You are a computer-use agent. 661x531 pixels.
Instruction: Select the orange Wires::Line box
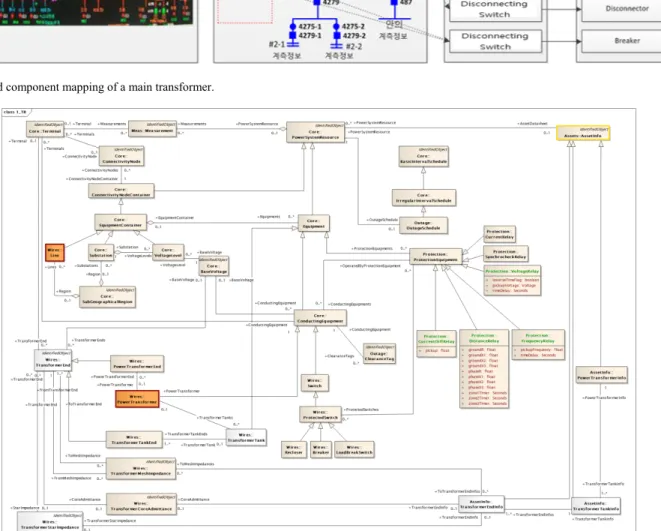coord(55,252)
